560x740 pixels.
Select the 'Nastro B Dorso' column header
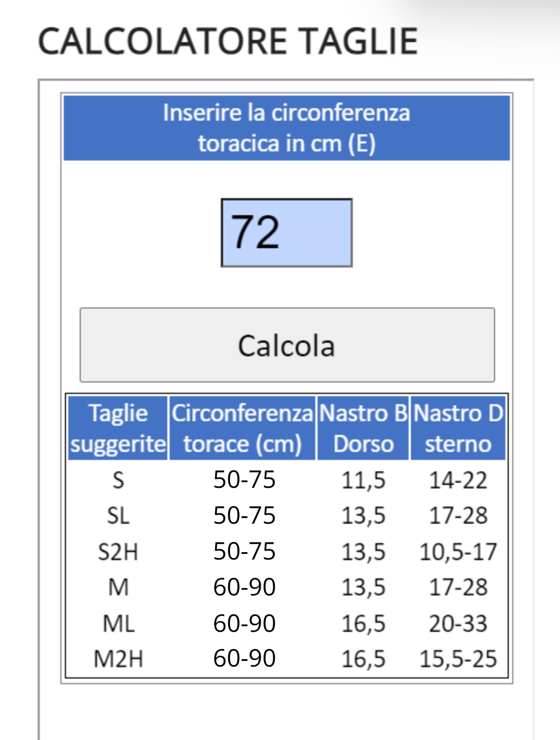point(363,428)
